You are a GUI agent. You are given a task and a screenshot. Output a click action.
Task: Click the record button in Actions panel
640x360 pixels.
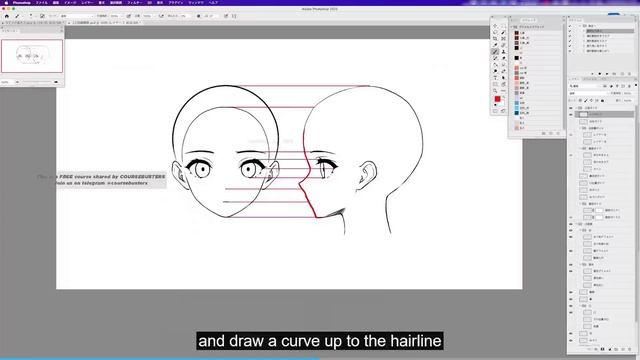(600, 73)
